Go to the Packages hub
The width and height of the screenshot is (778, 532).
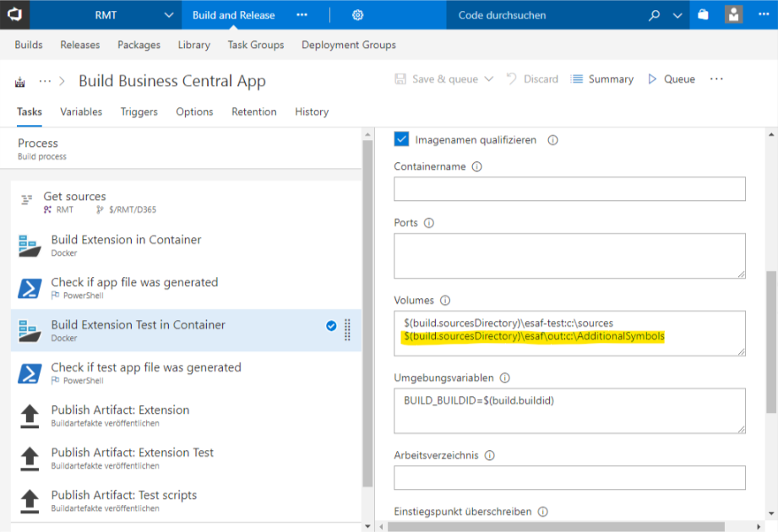139,45
